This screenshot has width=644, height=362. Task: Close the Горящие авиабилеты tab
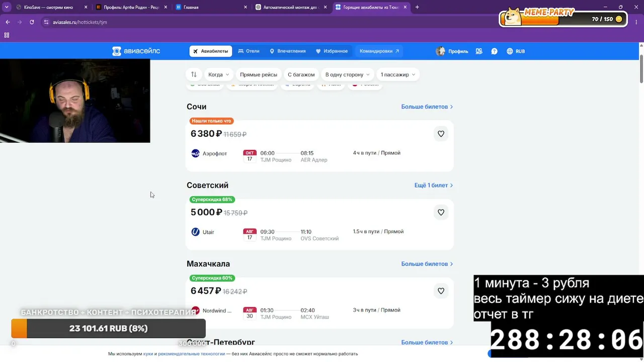click(405, 7)
